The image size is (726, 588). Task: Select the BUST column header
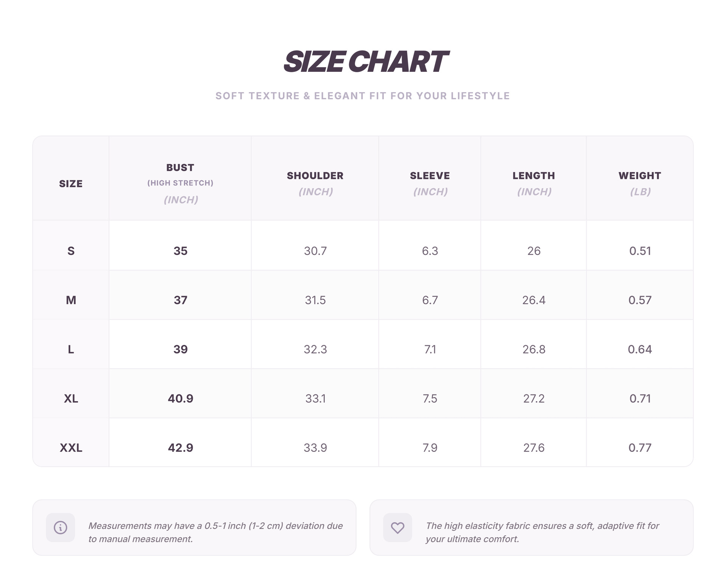[x=180, y=168]
